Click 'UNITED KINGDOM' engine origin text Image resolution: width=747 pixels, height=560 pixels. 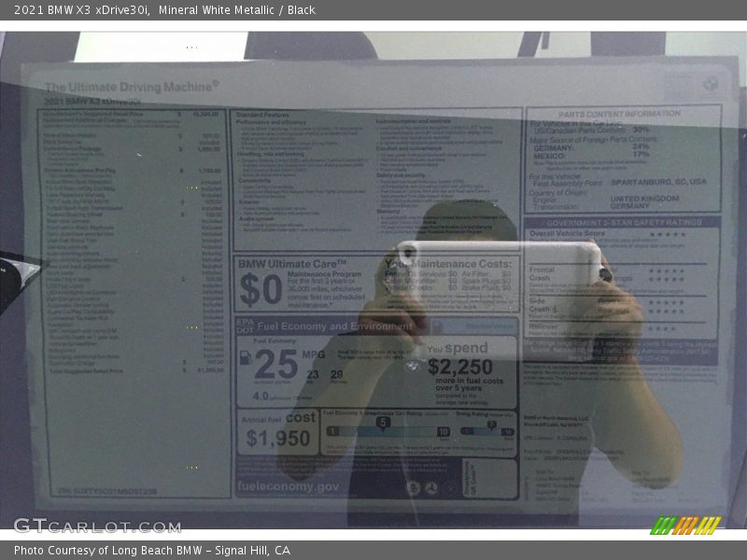point(644,199)
